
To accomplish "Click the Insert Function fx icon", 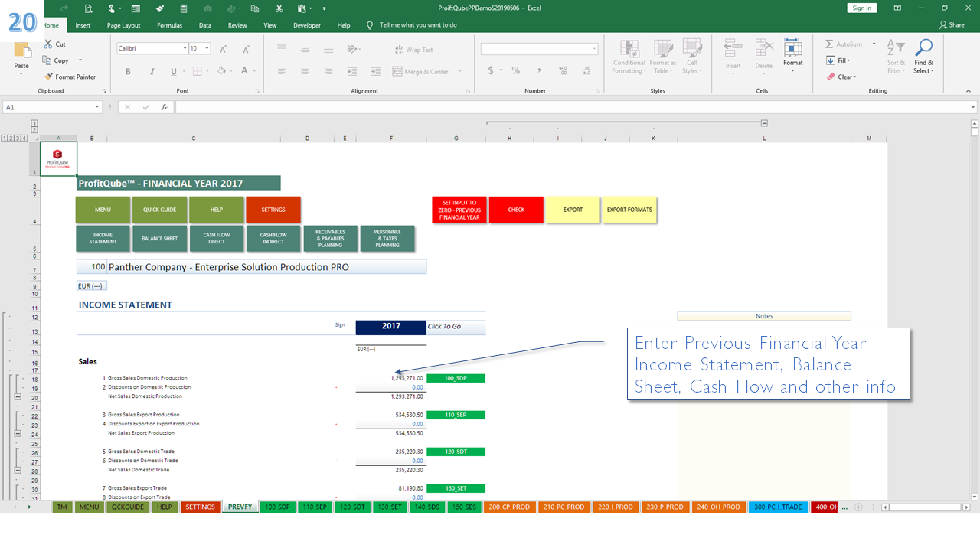I will pos(164,107).
